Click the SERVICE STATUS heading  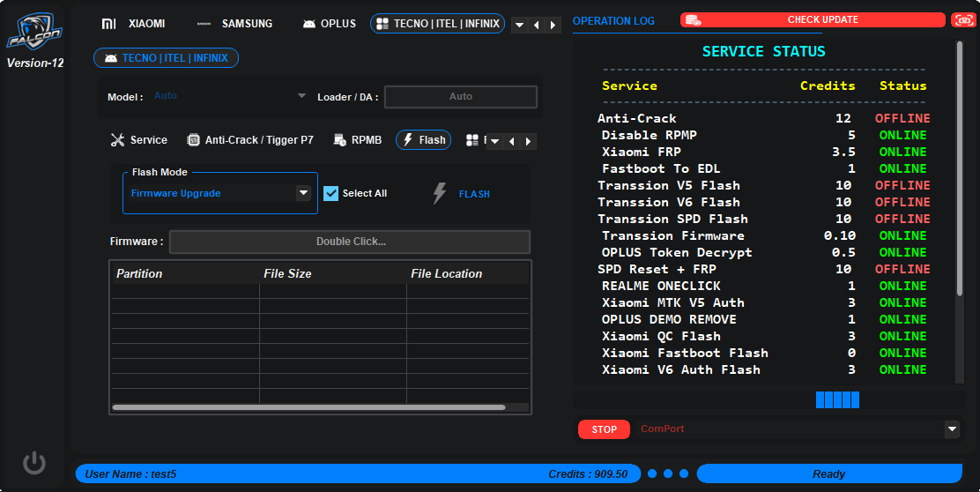(764, 51)
